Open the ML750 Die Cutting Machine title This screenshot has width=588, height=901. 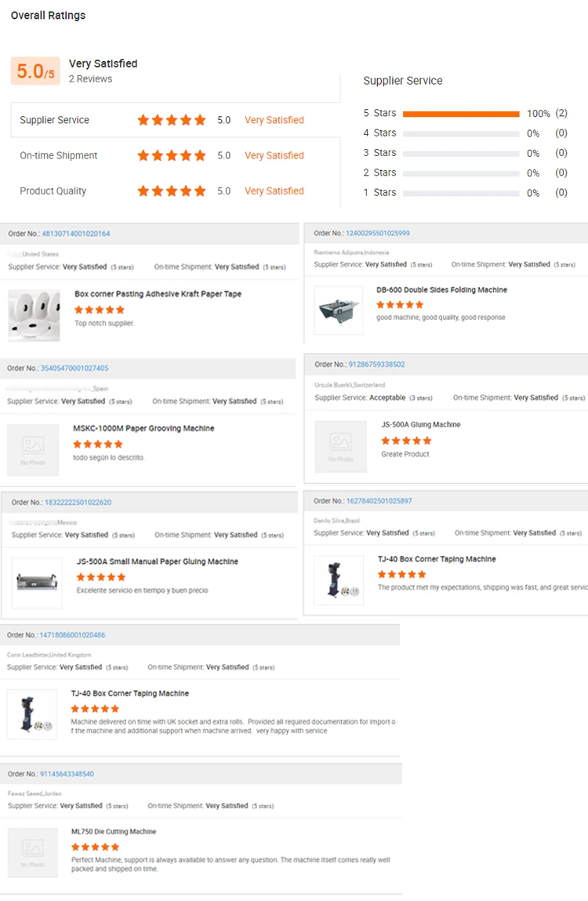click(114, 831)
